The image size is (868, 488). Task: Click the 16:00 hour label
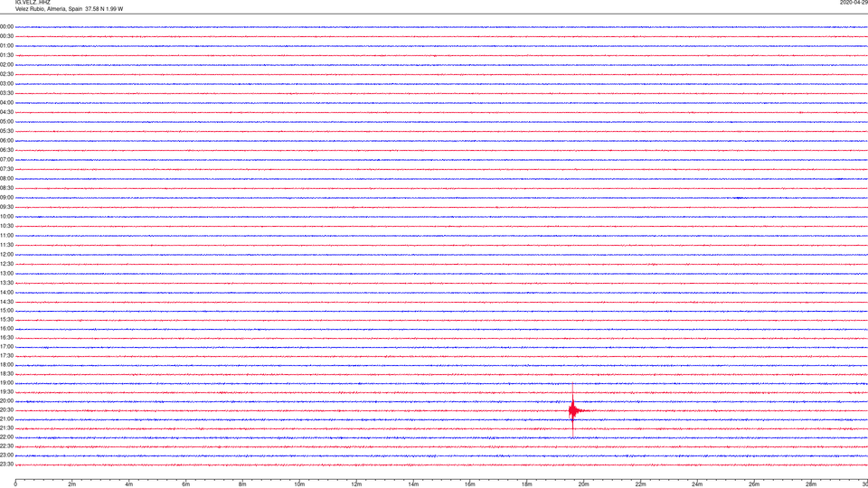[6, 329]
